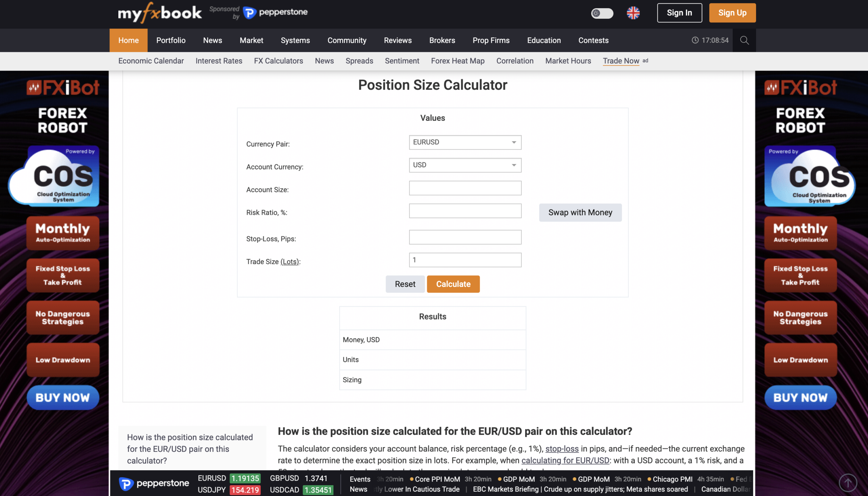Go to the Economic Calendar tab
Image resolution: width=868 pixels, height=496 pixels.
point(151,61)
